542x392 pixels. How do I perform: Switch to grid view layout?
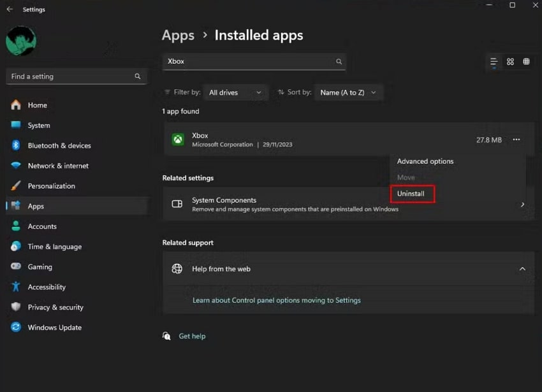(x=510, y=62)
